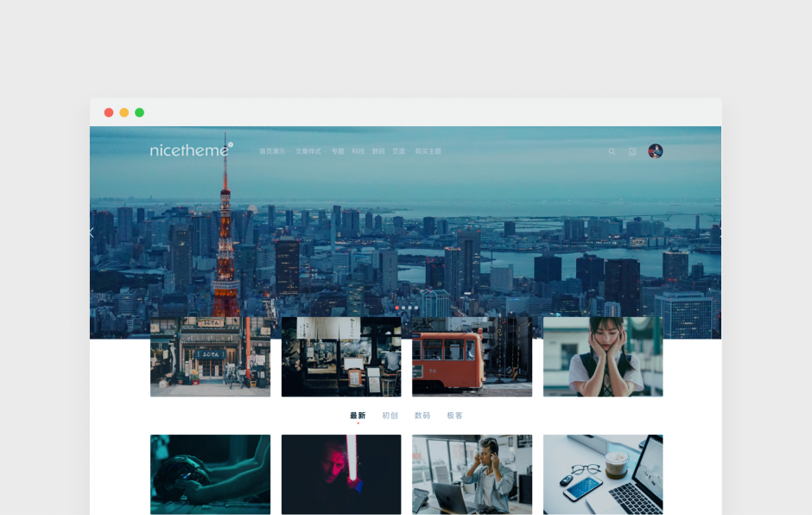Click the nicetheme logo

pyautogui.click(x=191, y=150)
